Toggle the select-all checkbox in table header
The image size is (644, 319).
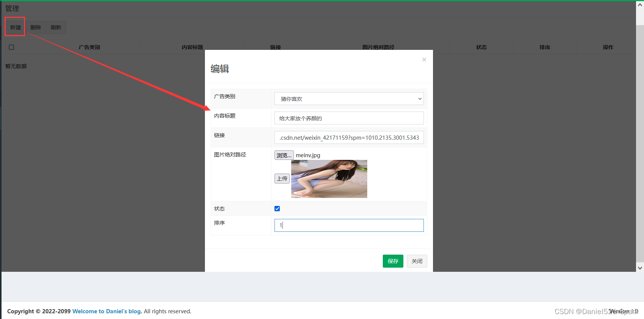tap(11, 47)
